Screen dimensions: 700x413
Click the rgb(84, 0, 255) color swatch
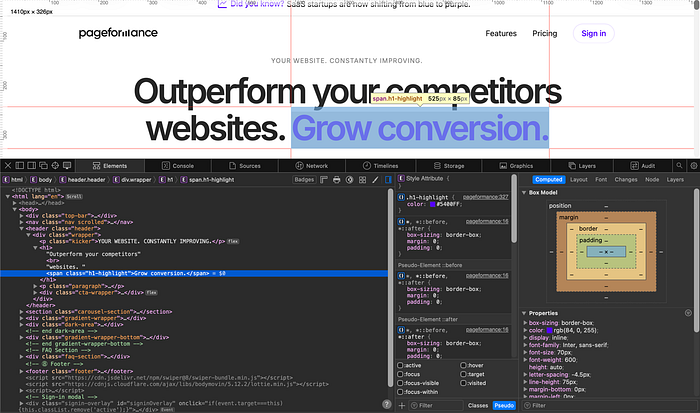(x=550, y=330)
